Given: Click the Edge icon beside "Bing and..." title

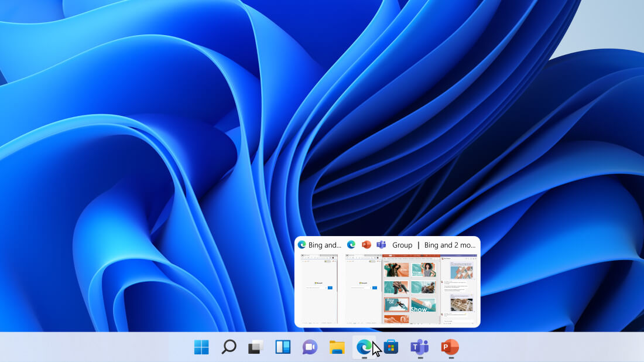Looking at the screenshot, I should point(302,245).
